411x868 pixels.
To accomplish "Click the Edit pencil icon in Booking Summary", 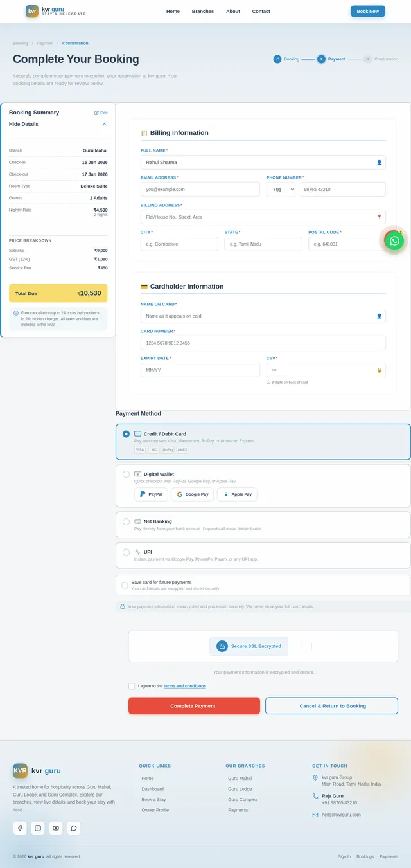I will tap(97, 113).
